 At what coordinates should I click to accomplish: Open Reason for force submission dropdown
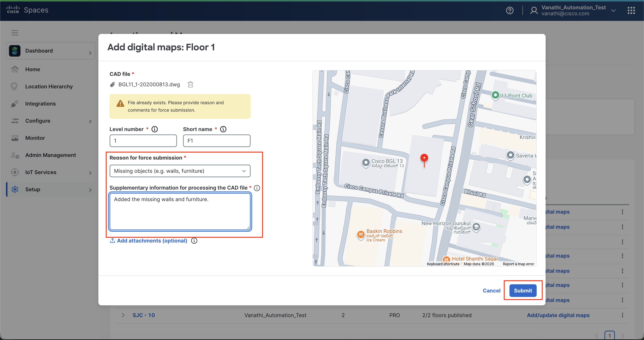(180, 171)
